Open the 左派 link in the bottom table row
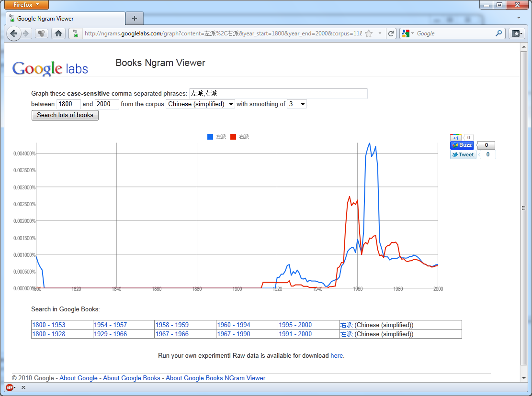532x396 pixels. pyautogui.click(x=346, y=334)
